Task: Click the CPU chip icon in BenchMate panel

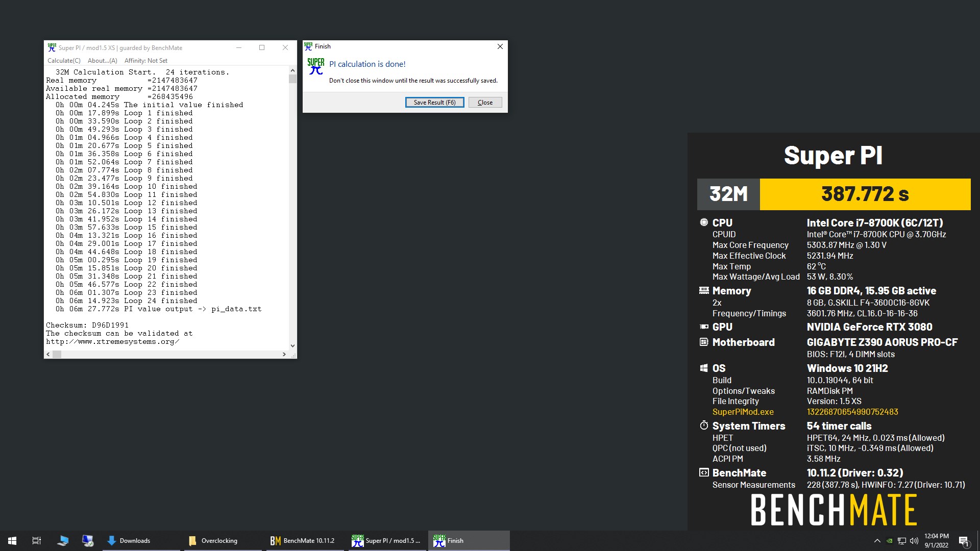Action: click(704, 222)
